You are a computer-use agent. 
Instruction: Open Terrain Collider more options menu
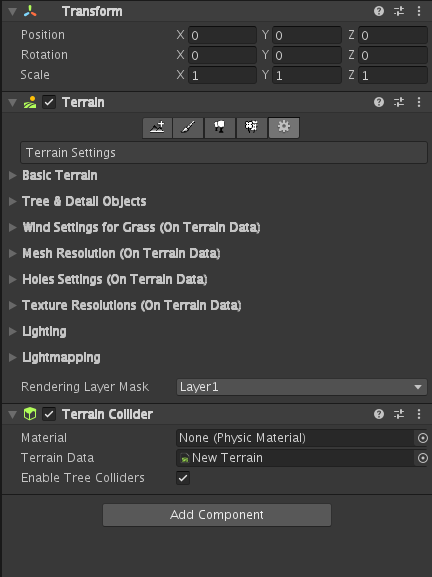click(x=419, y=414)
